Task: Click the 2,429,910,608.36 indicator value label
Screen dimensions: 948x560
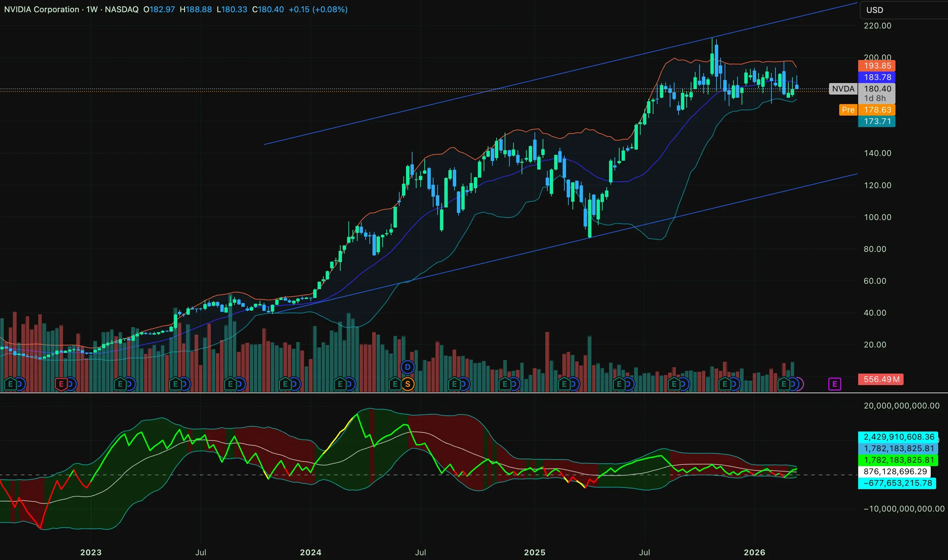Action: 898,437
